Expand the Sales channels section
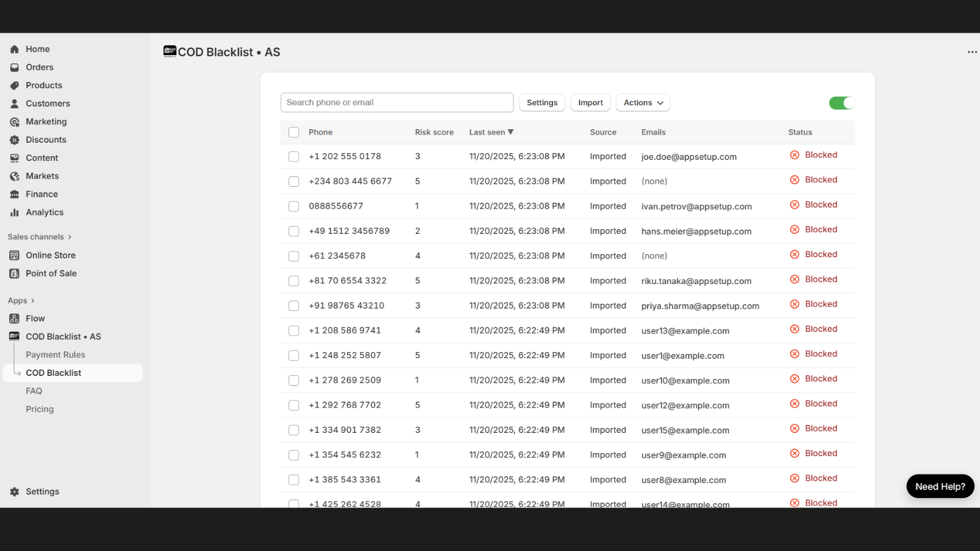This screenshot has width=980, height=551. pos(39,237)
